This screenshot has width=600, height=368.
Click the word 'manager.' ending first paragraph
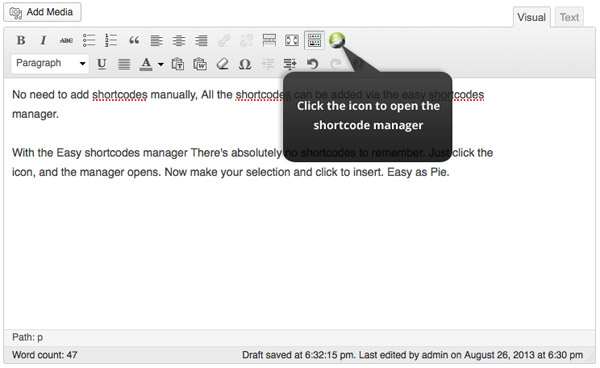click(36, 114)
